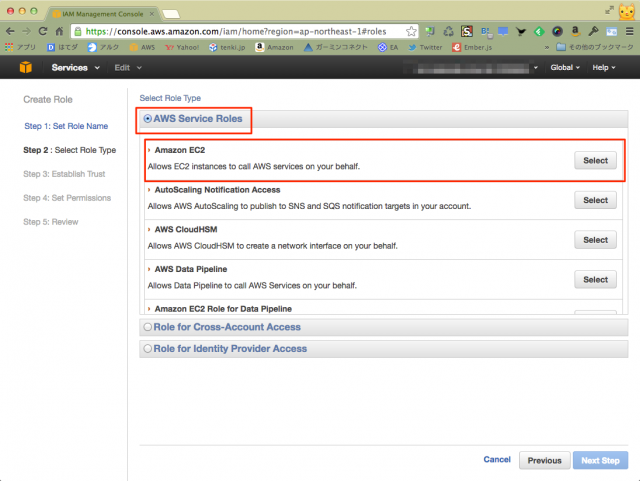Bookmark page with star icon

411,31
